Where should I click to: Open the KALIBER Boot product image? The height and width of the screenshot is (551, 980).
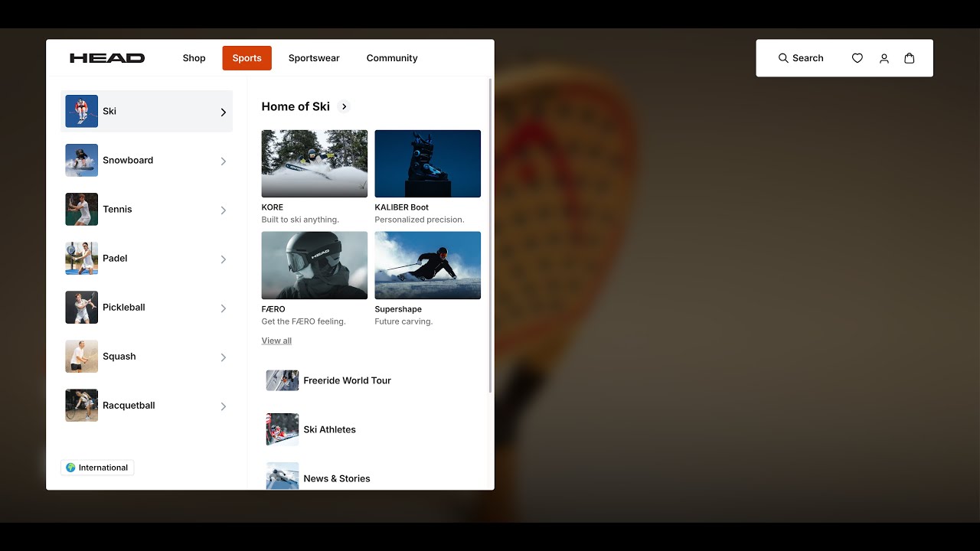click(428, 164)
